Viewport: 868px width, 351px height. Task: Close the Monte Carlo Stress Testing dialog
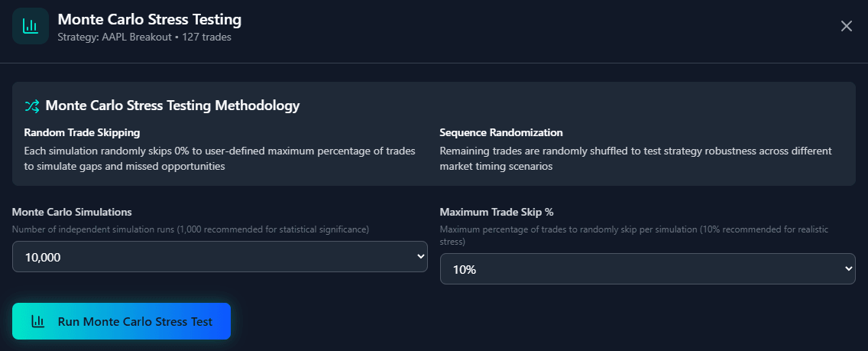point(846,26)
